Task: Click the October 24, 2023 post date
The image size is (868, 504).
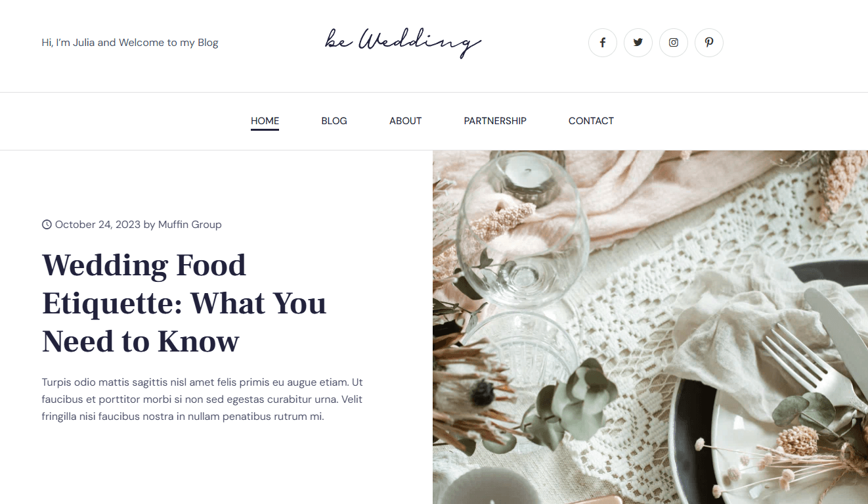Action: click(x=98, y=225)
